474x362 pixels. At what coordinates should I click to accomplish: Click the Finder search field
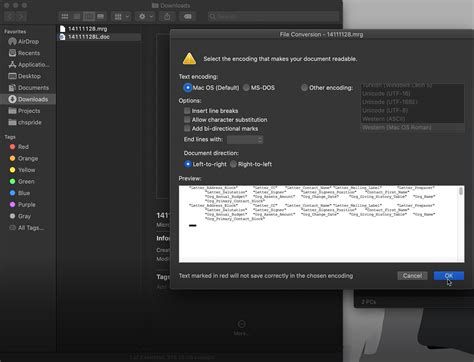click(x=273, y=16)
